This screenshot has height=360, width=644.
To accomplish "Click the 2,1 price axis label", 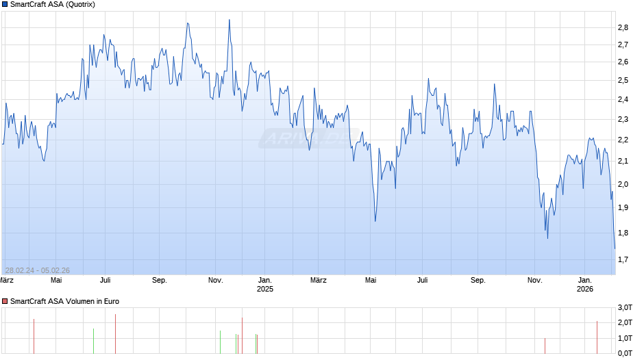I will (x=623, y=162).
